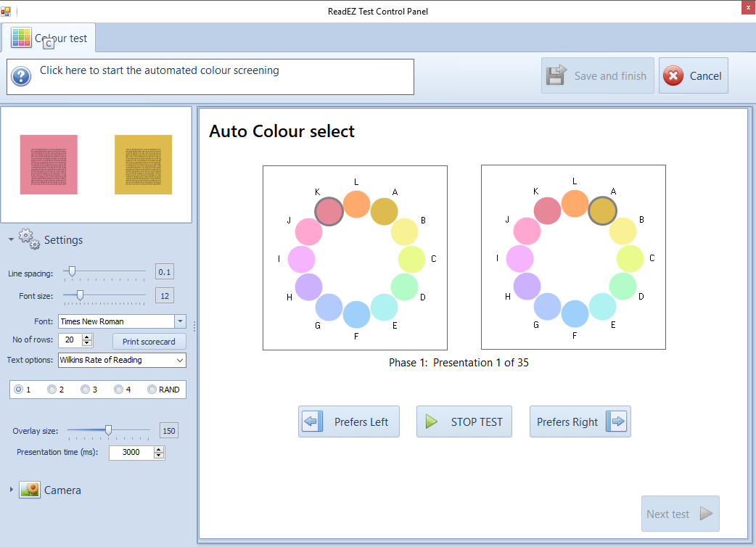Click the right arrow icon on Prefers Right
The height and width of the screenshot is (547, 756).
click(x=616, y=421)
